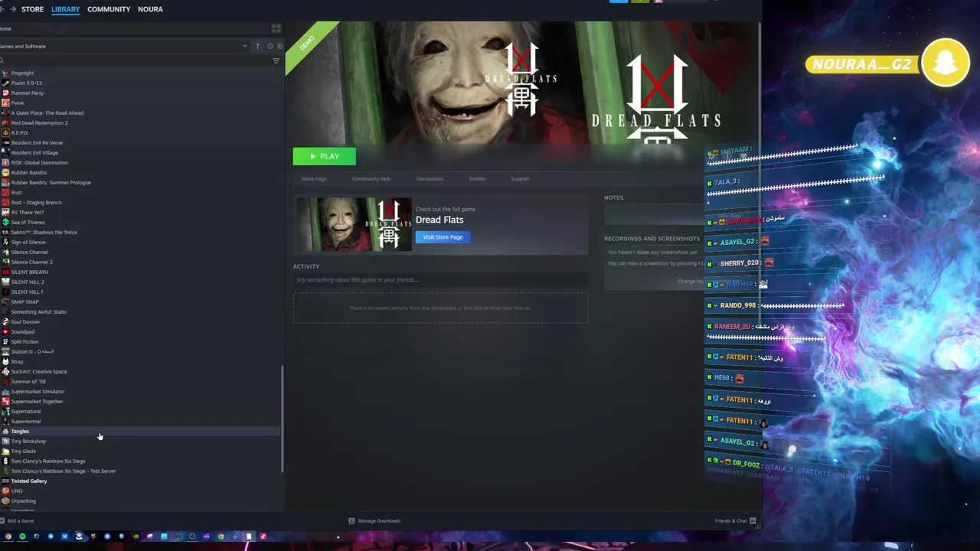Click the Supermarket Simulator icon
This screenshot has height=551, width=980.
5,391
